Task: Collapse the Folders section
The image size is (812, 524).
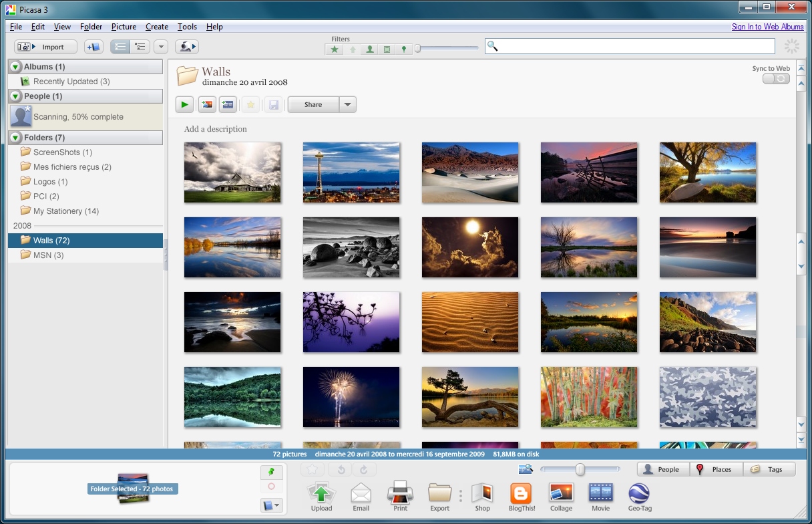Action: (15, 138)
